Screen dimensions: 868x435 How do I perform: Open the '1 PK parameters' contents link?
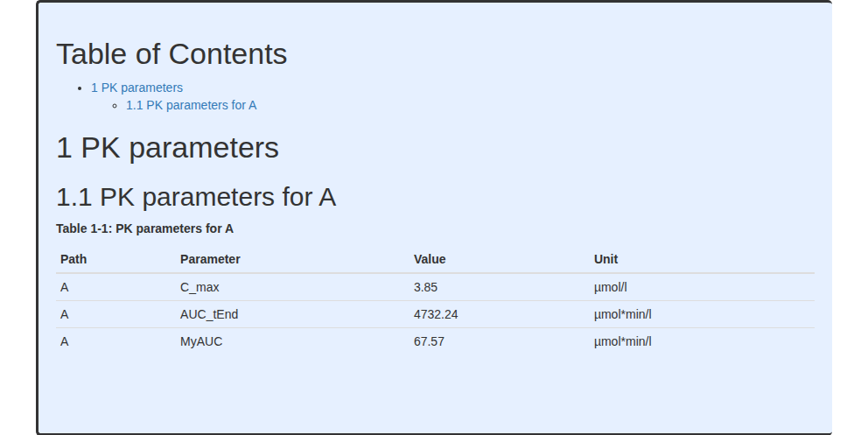[136, 88]
